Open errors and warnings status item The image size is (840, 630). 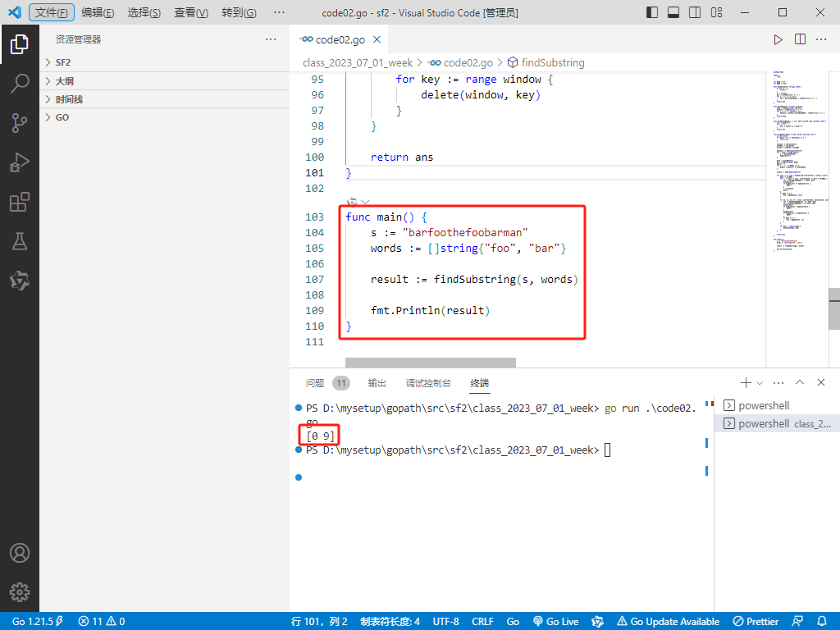click(101, 622)
